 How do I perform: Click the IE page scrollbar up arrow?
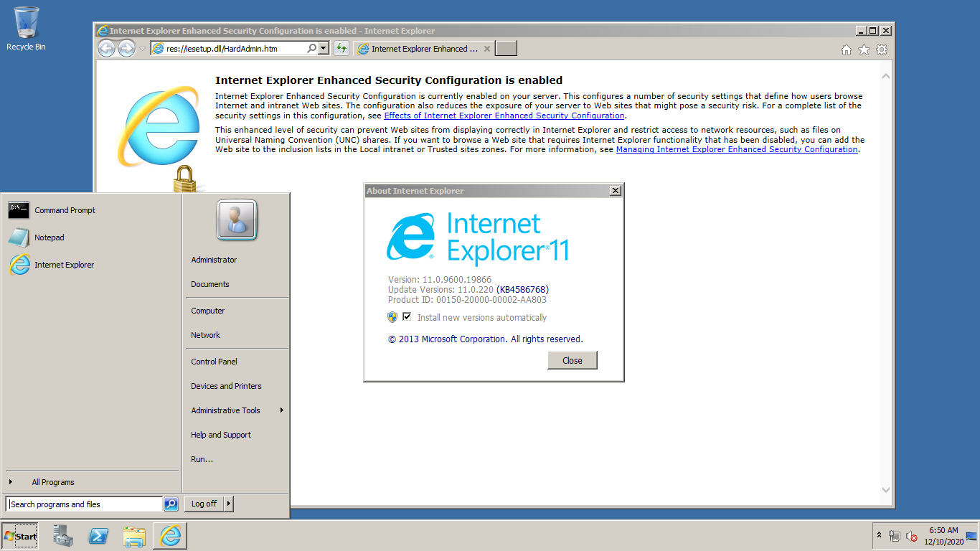(886, 76)
